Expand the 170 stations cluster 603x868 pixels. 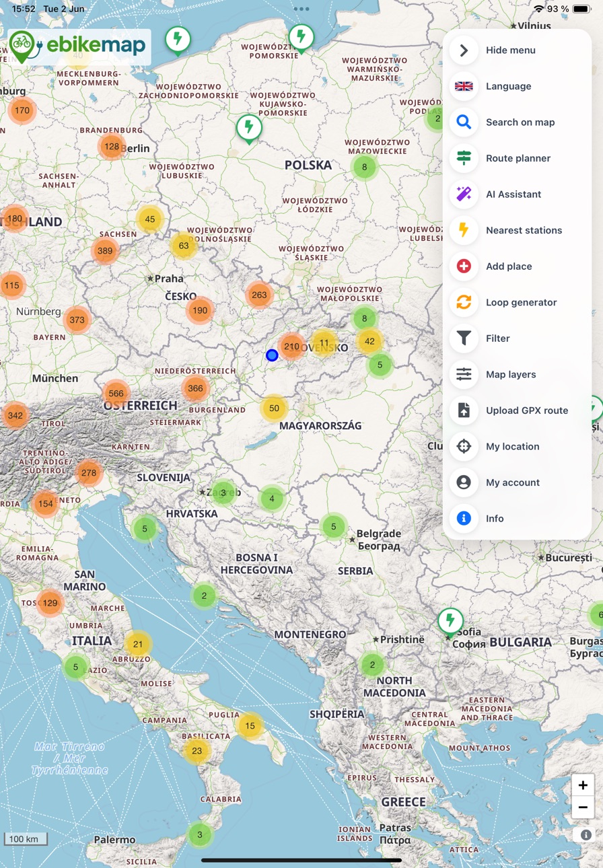pos(22,110)
